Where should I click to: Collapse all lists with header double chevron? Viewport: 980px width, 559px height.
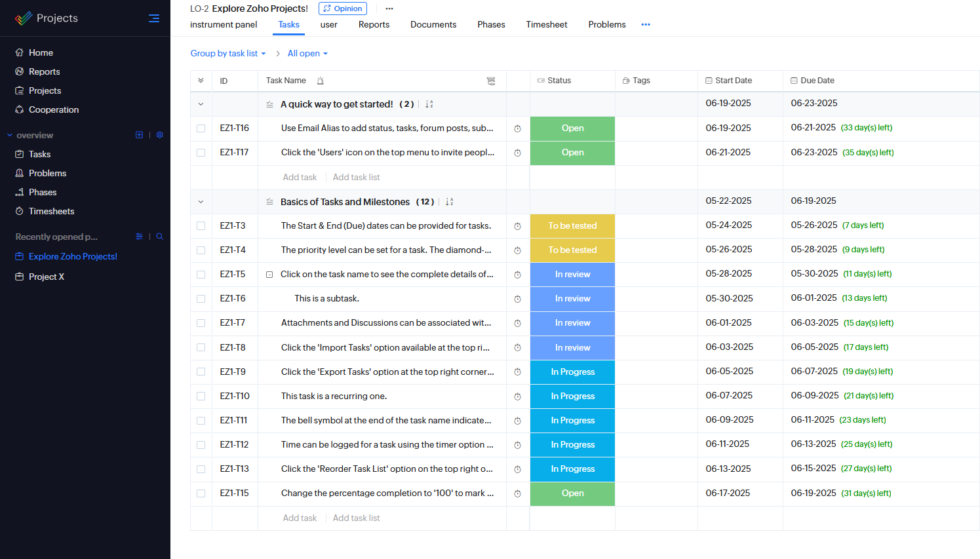201,81
